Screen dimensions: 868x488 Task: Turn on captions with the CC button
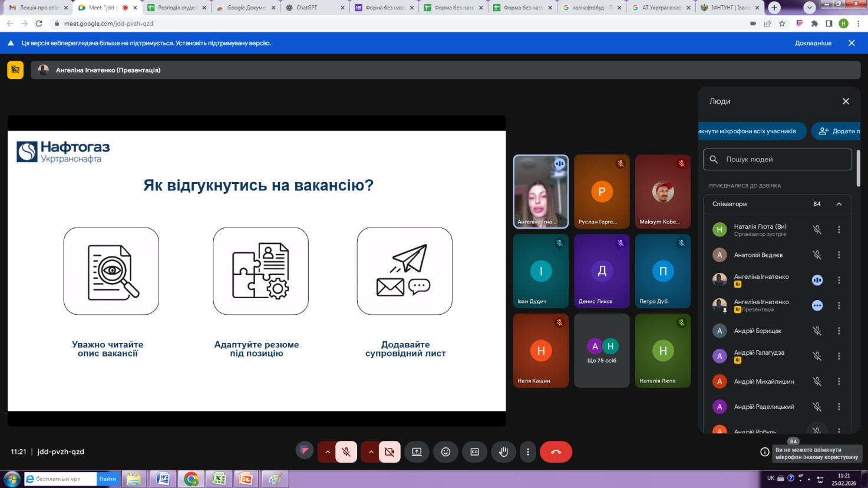474,452
